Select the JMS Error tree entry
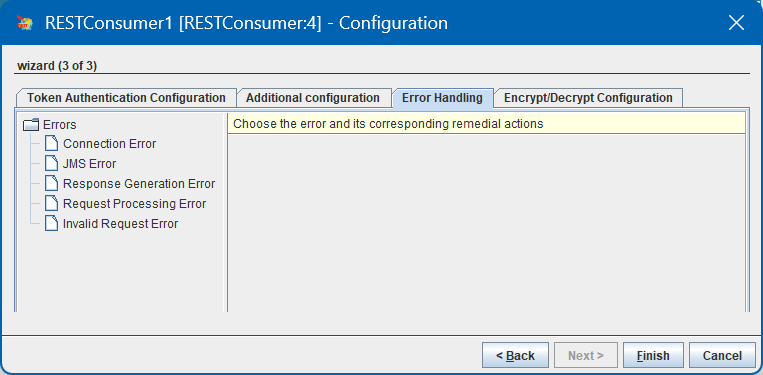Viewport: 763px width, 375px height. (x=90, y=164)
